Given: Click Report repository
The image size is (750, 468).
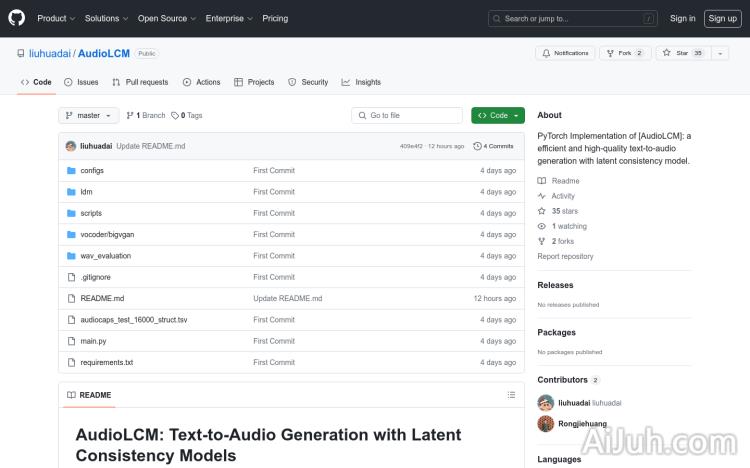Looking at the screenshot, I should click(x=565, y=256).
